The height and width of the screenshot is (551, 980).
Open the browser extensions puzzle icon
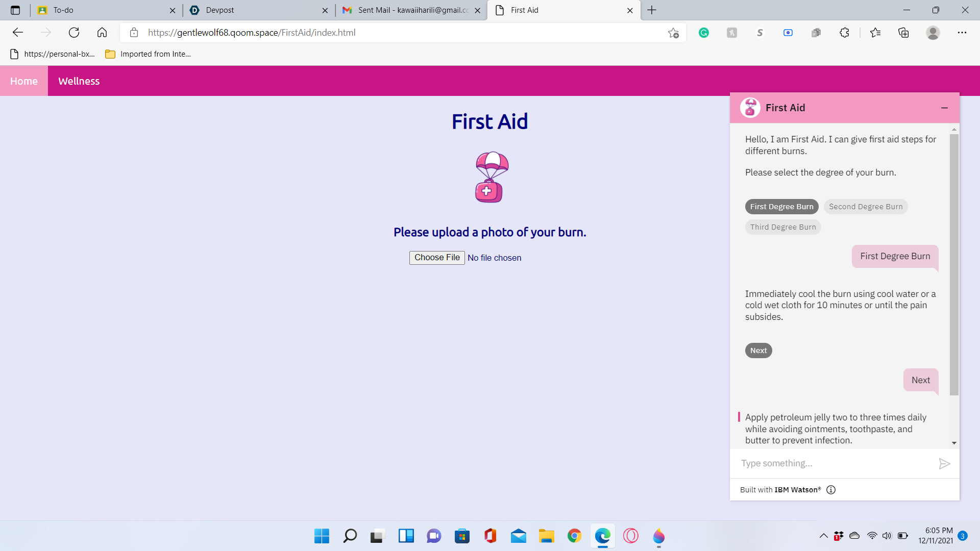click(x=844, y=33)
